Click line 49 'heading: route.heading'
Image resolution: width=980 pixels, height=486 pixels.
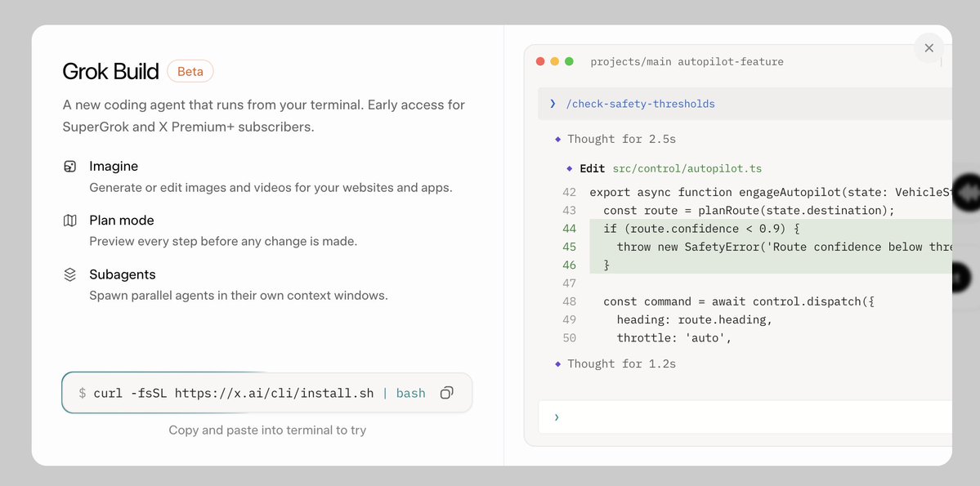coord(695,320)
